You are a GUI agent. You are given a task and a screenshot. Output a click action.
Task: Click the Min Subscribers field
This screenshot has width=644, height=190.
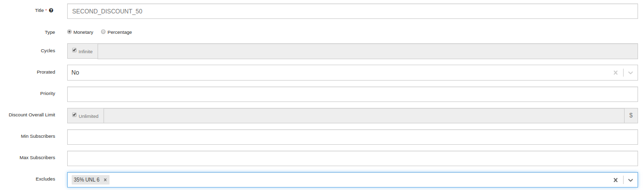[352, 137]
